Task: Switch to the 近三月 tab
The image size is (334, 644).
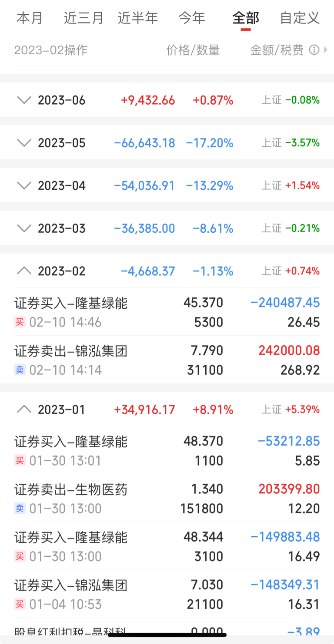Action: [84, 18]
